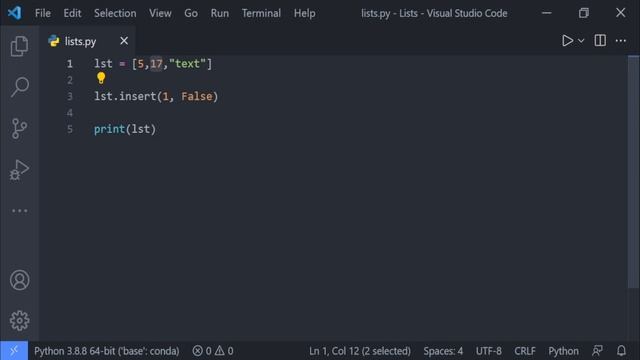Select language mode Python in status bar
Screen dimensions: 640x360
click(563, 351)
